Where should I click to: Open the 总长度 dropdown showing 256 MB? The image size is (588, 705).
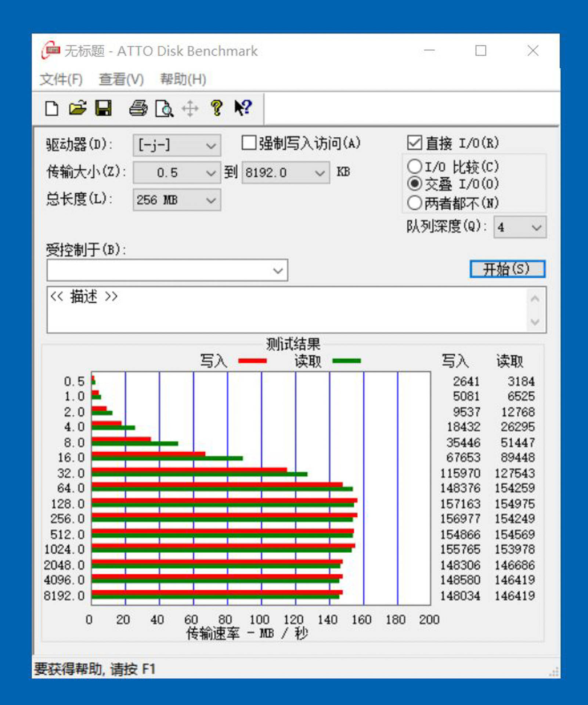(177, 200)
